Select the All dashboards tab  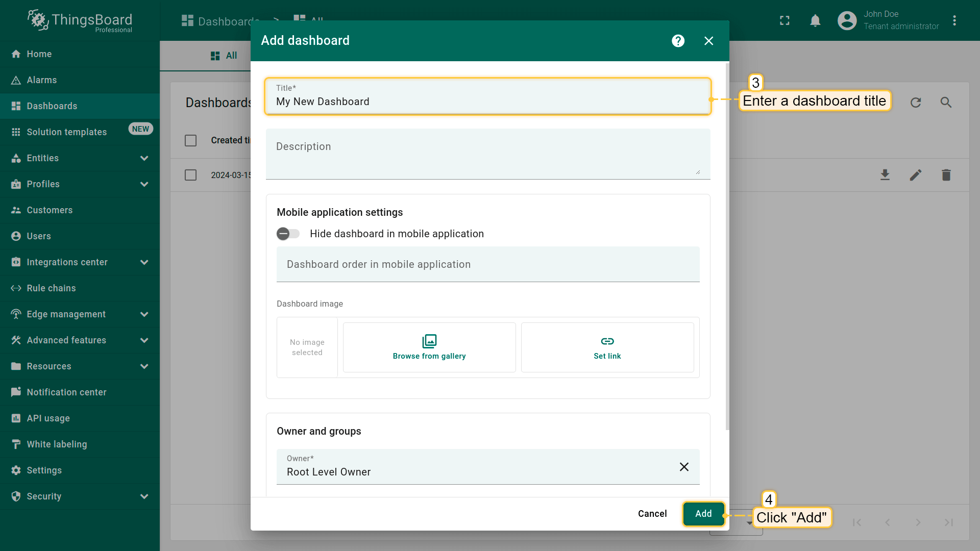[x=224, y=56]
